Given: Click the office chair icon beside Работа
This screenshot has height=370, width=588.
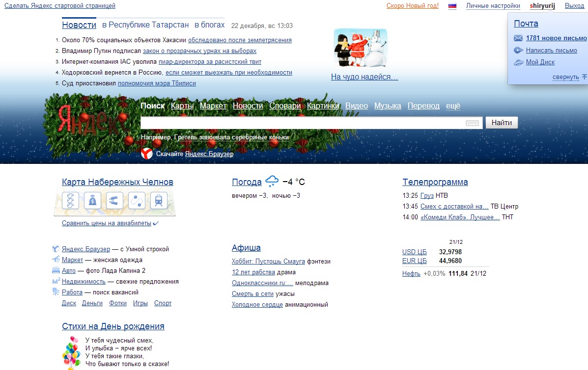Looking at the screenshot, I should point(56,291).
